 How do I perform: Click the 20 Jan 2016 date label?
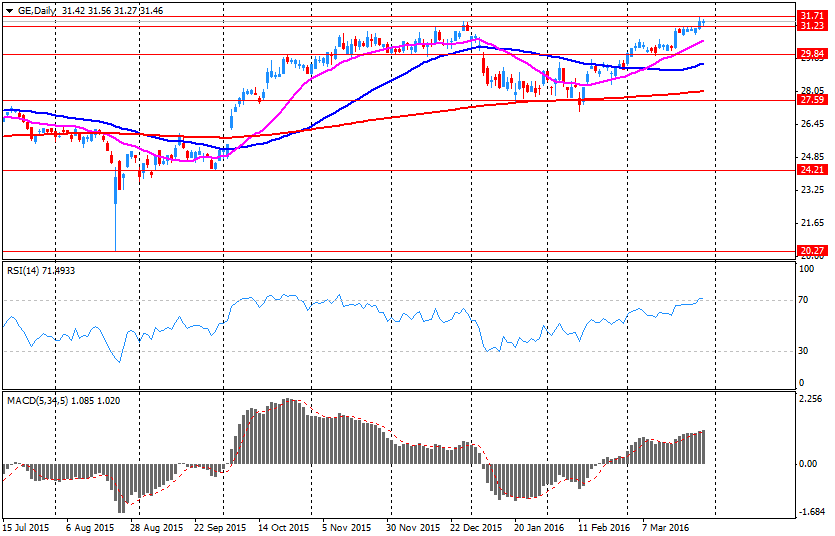[539, 528]
